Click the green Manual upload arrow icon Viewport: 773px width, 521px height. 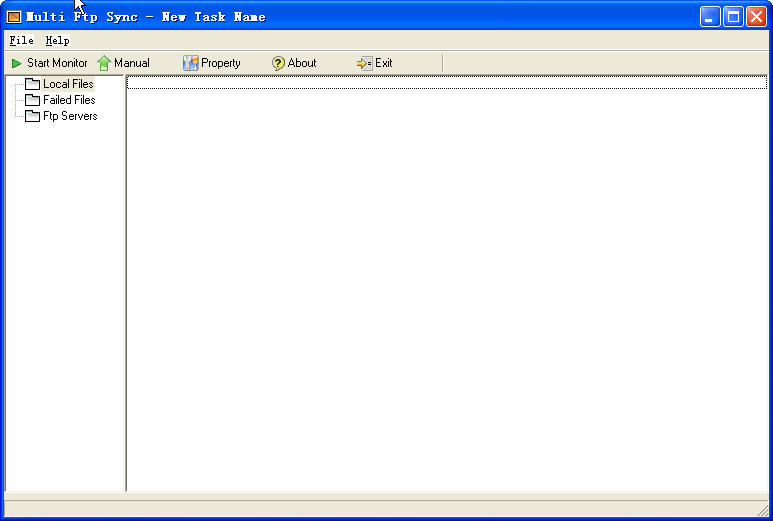coord(104,63)
